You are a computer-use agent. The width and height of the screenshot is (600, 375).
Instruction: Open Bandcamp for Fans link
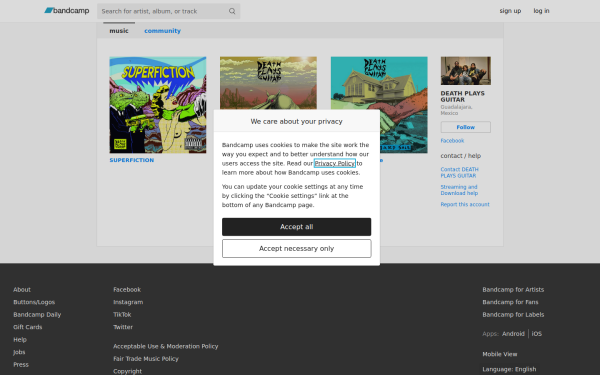point(510,302)
